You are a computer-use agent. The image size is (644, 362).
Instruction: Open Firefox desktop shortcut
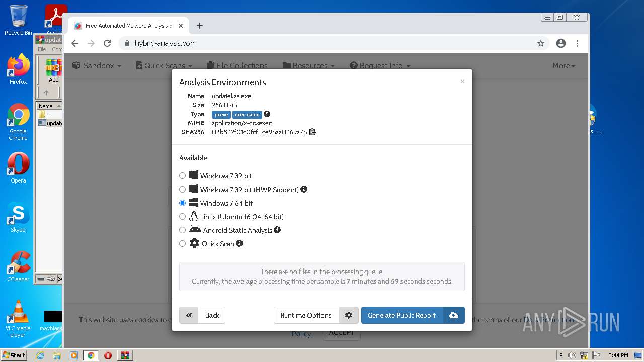(18, 69)
